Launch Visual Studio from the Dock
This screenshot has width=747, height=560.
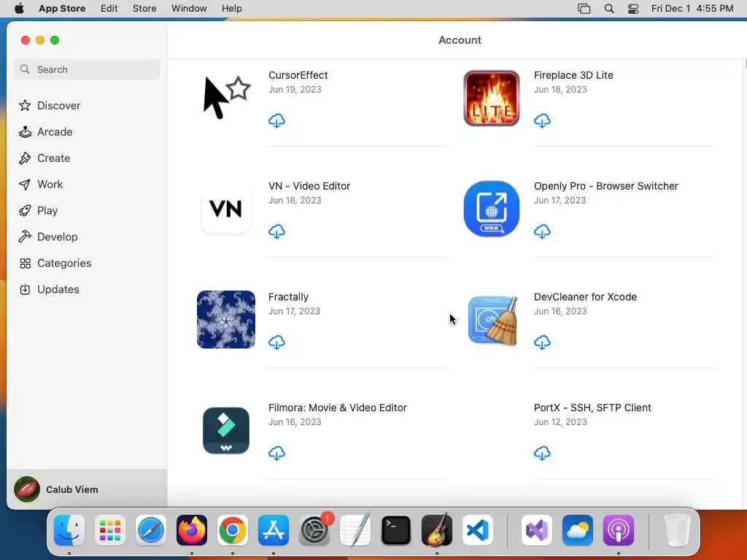click(537, 530)
